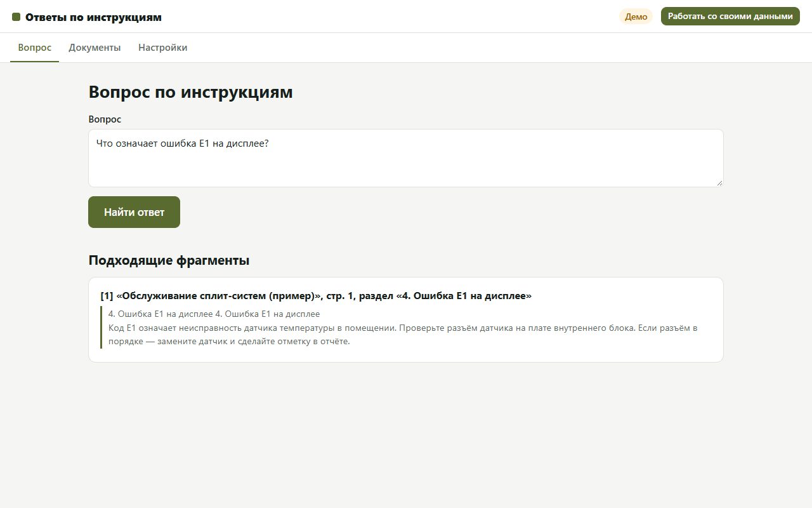Click the Найти ответ button
The width and height of the screenshot is (812, 508).
[x=134, y=212]
